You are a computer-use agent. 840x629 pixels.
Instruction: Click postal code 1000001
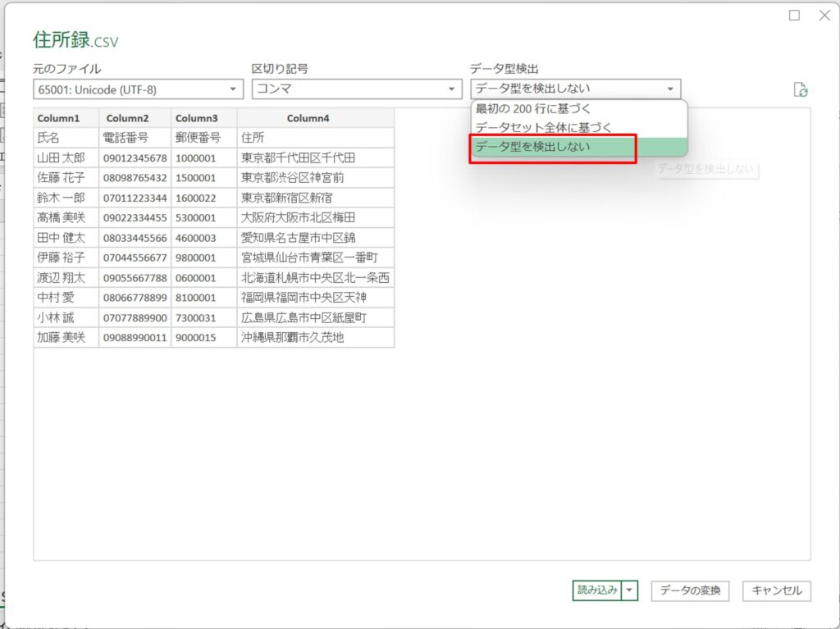point(204,158)
